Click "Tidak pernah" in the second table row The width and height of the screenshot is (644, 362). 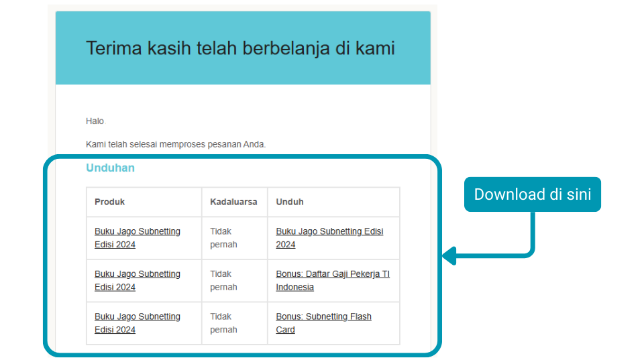pos(223,280)
